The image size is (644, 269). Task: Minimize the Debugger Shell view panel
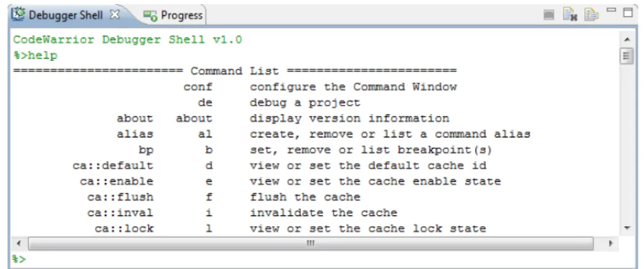(612, 10)
